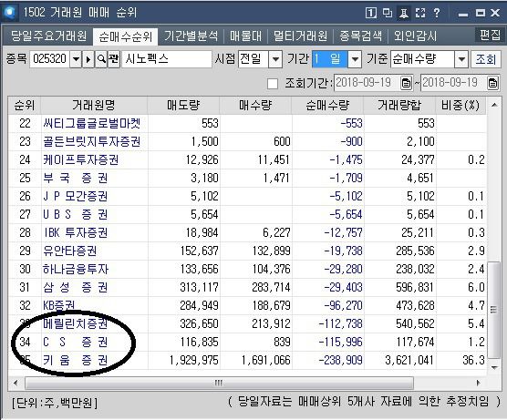This screenshot has height=420, width=507.
Task: Sort by the 비중(%) column header
Action: [x=460, y=105]
